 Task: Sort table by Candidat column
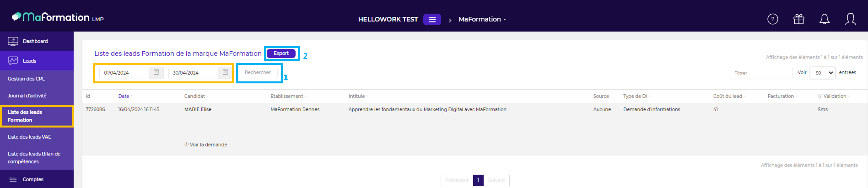point(195,96)
